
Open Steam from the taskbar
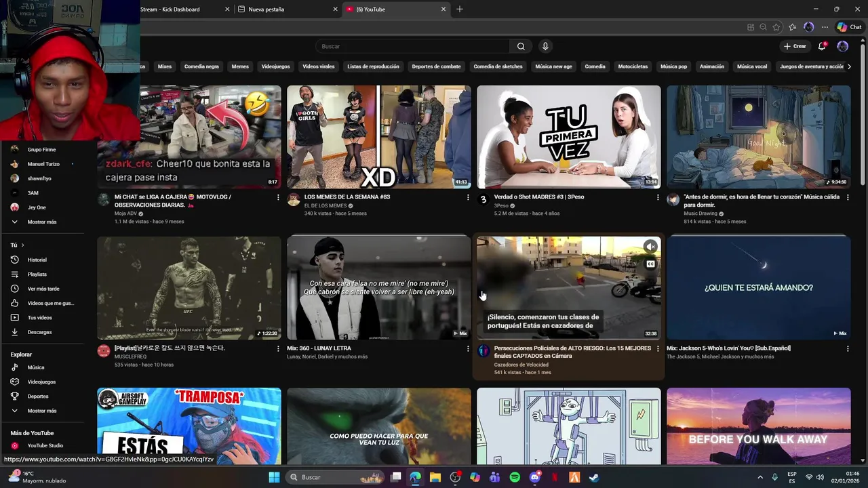(x=594, y=477)
